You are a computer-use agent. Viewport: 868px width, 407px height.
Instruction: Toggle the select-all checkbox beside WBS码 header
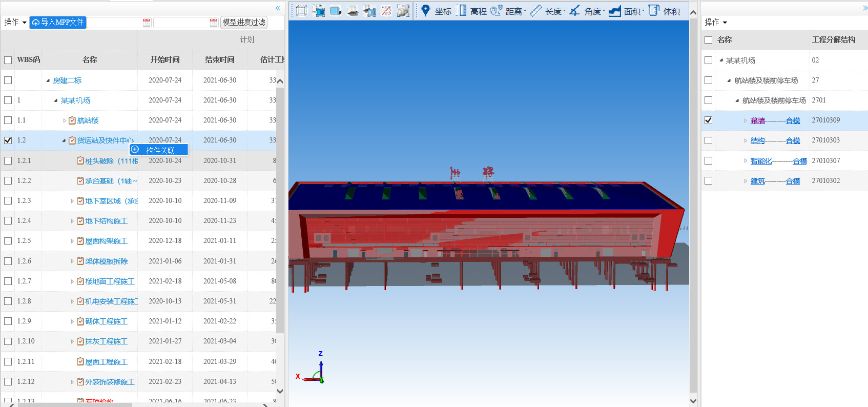tap(8, 60)
